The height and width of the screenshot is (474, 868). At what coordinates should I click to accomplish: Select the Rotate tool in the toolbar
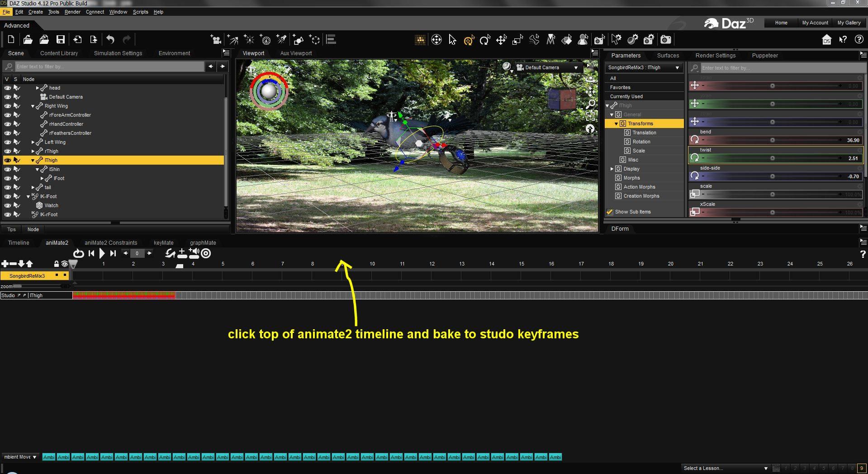(485, 40)
